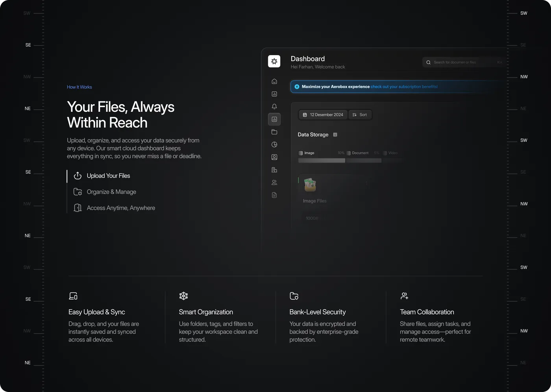Click the upload icon beside Upload Your Files

click(78, 176)
